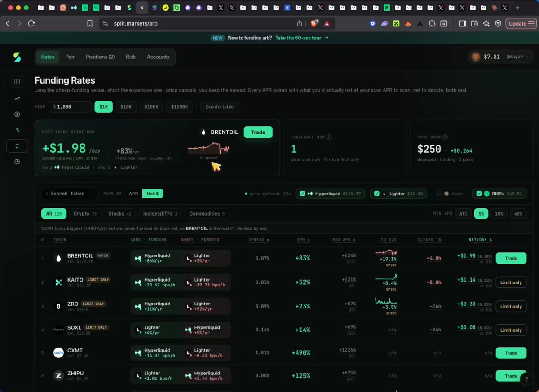Click the info icon beside Tradeable Now

point(329,137)
